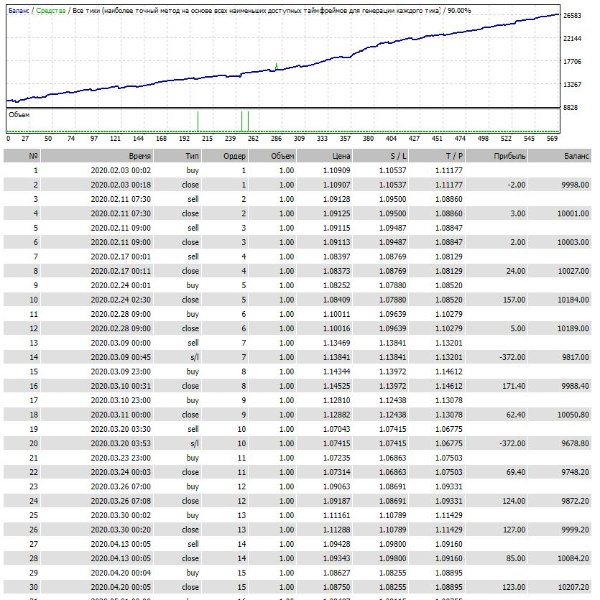Click the 'Объем' column header in table
600x600 pixels.
point(272,156)
